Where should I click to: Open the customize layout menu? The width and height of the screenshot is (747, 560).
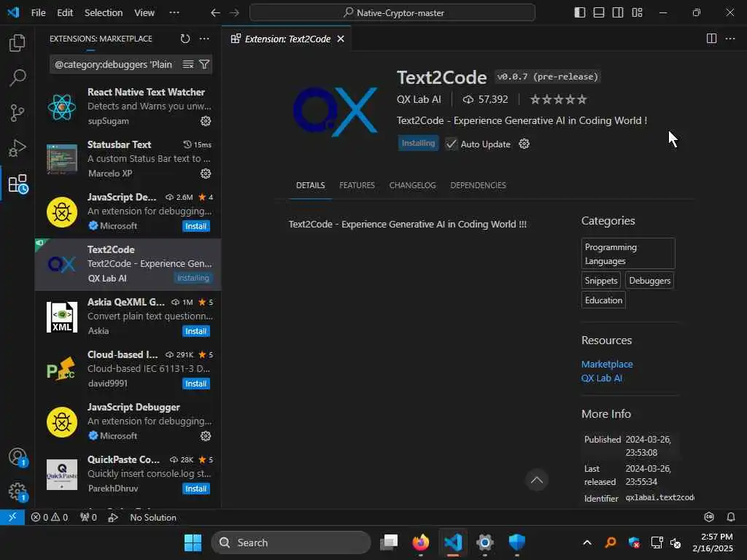tap(637, 13)
